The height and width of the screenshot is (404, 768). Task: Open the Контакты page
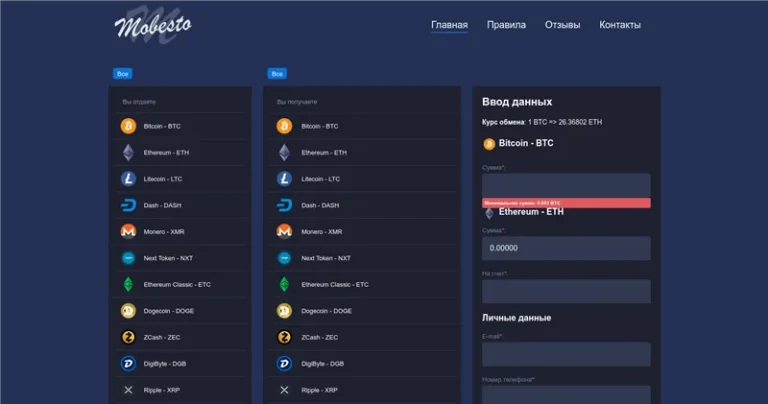pos(620,25)
